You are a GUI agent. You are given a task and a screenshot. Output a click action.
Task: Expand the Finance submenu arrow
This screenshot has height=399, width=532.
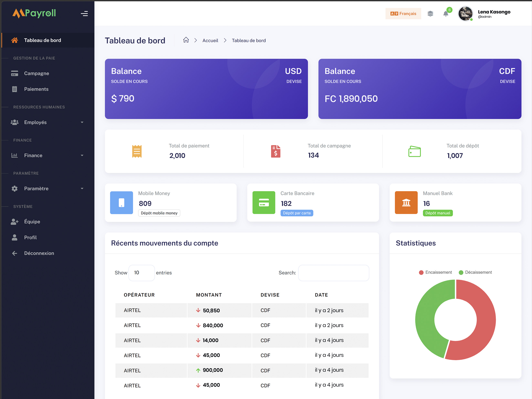coord(82,156)
